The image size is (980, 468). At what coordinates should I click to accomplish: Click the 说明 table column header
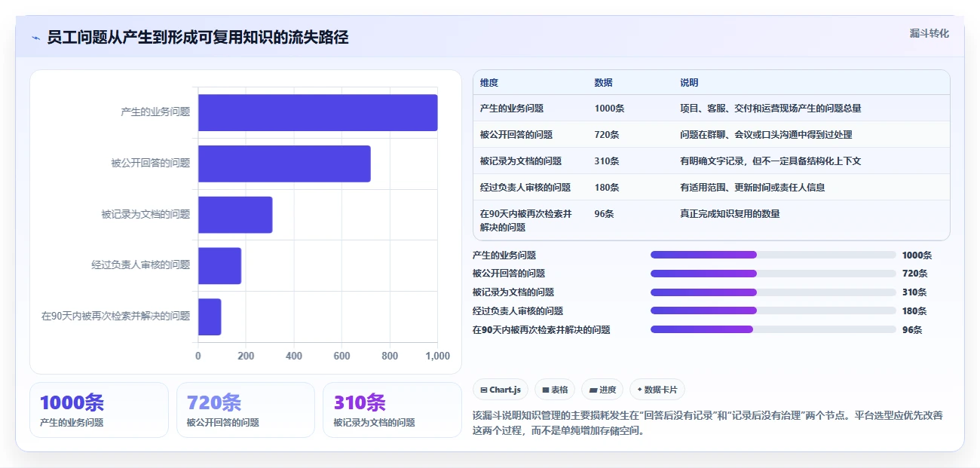689,83
